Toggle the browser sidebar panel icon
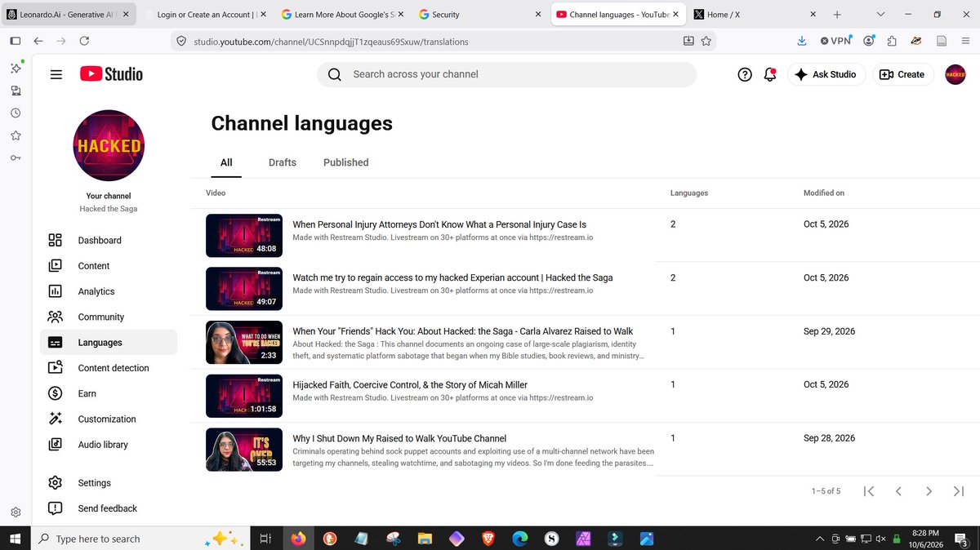Image resolution: width=980 pixels, height=550 pixels. click(x=16, y=41)
